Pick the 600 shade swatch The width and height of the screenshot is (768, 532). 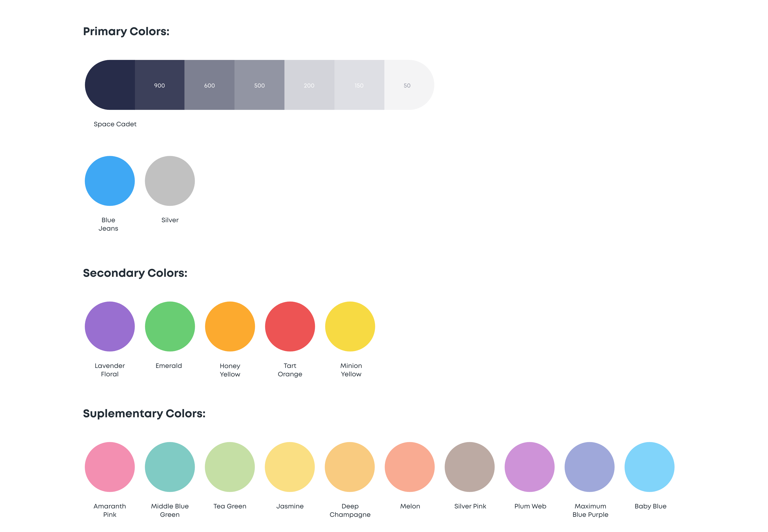pyautogui.click(x=209, y=85)
